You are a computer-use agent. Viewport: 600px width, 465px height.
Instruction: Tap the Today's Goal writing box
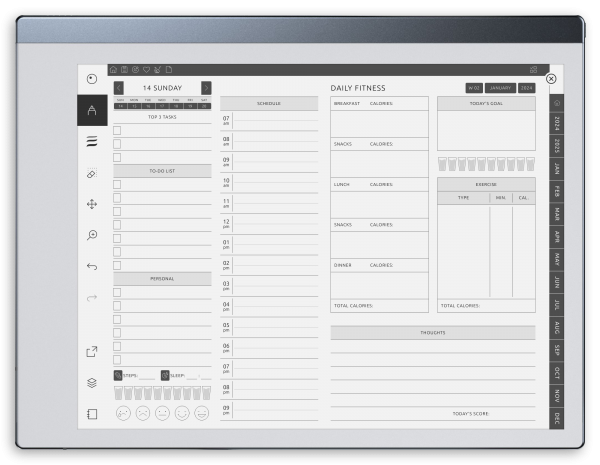[x=486, y=131]
